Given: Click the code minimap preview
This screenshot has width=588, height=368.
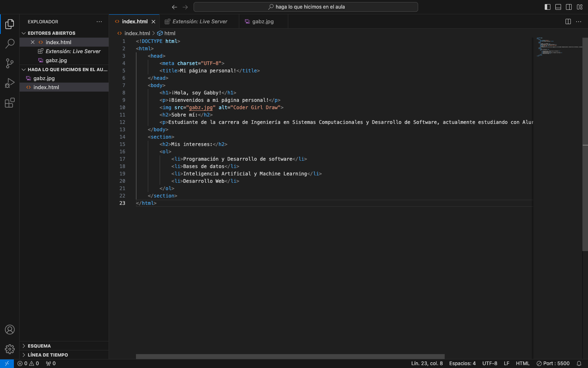Looking at the screenshot, I should (x=557, y=47).
